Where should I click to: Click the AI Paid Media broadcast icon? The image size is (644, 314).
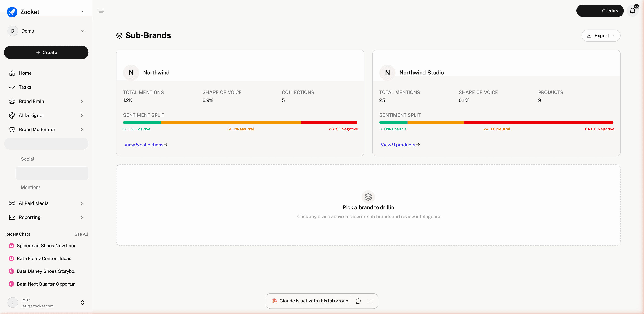pos(12,203)
